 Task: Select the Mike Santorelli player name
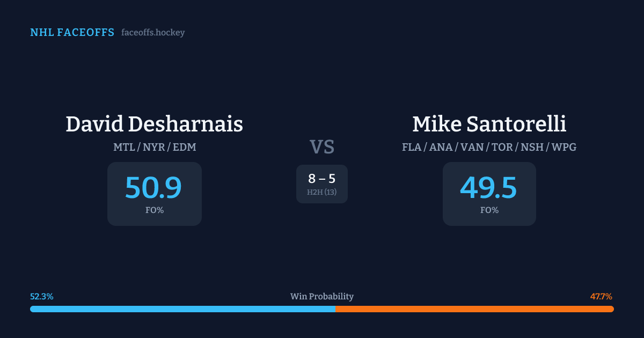coord(489,124)
